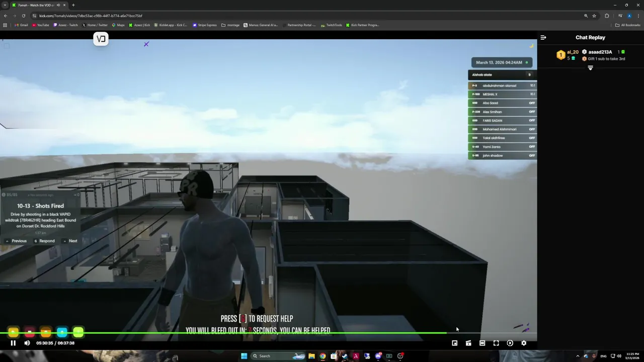Open the zoom magnifier in the address bar
This screenshot has width=644, height=362.
pyautogui.click(x=586, y=16)
